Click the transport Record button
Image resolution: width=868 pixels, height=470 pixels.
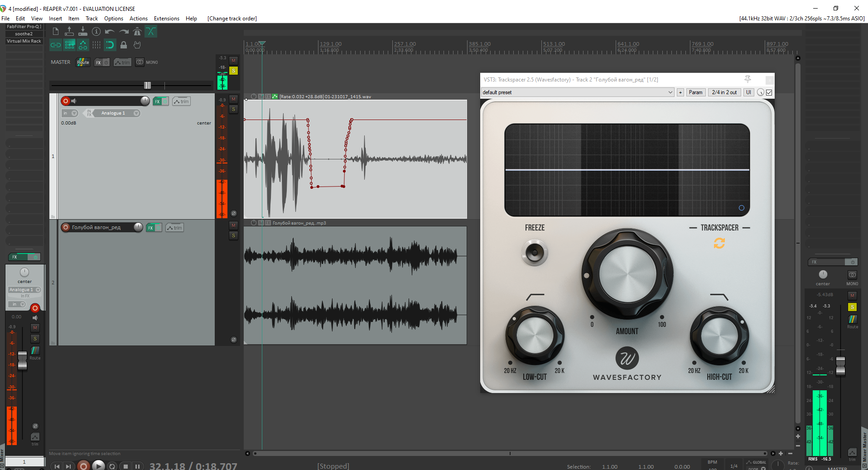click(83, 465)
